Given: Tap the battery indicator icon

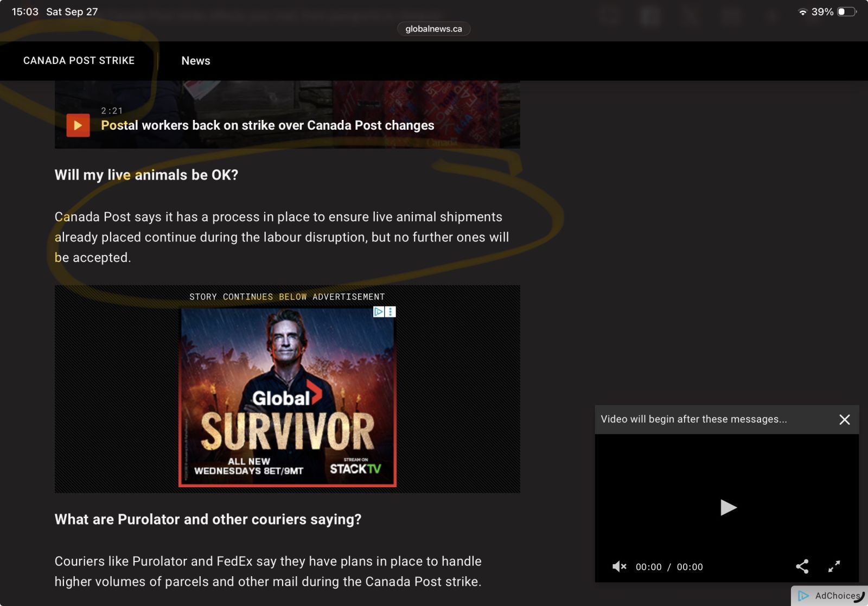Looking at the screenshot, I should point(846,12).
